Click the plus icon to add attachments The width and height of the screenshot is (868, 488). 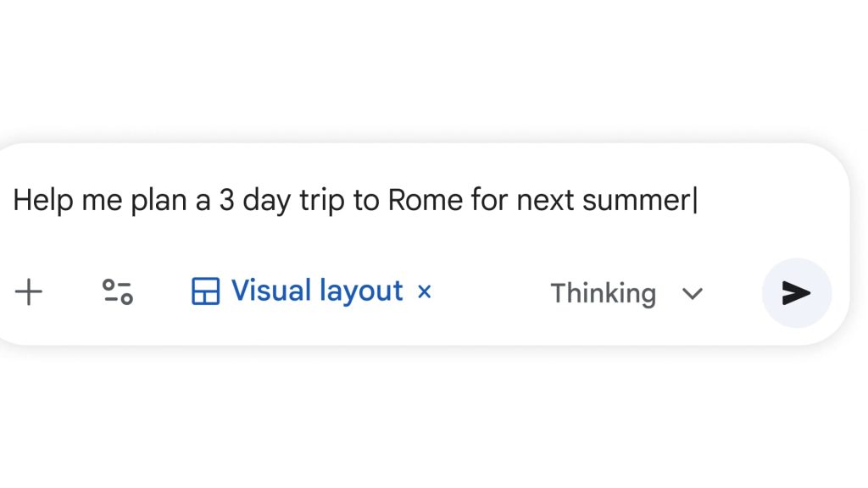pos(29,292)
